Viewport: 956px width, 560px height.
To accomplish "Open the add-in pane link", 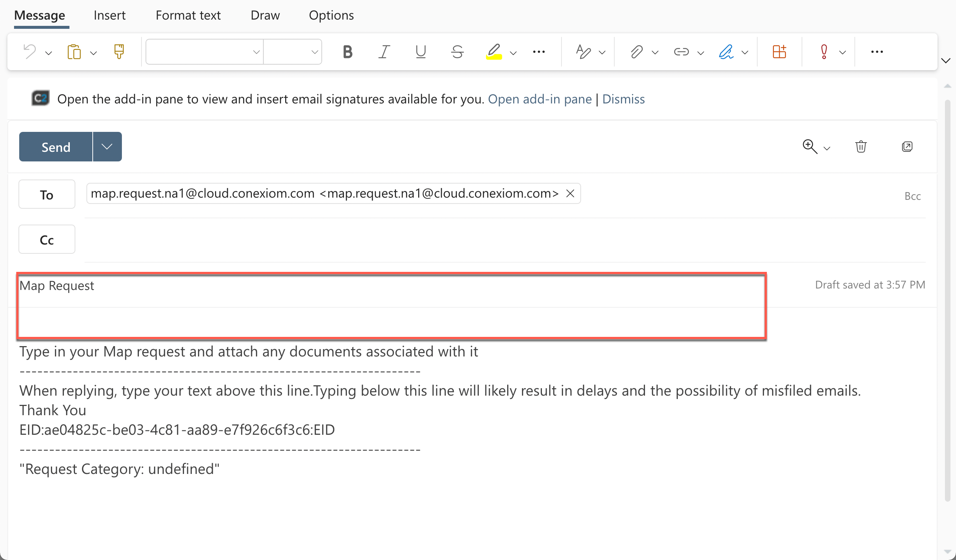I will (540, 99).
